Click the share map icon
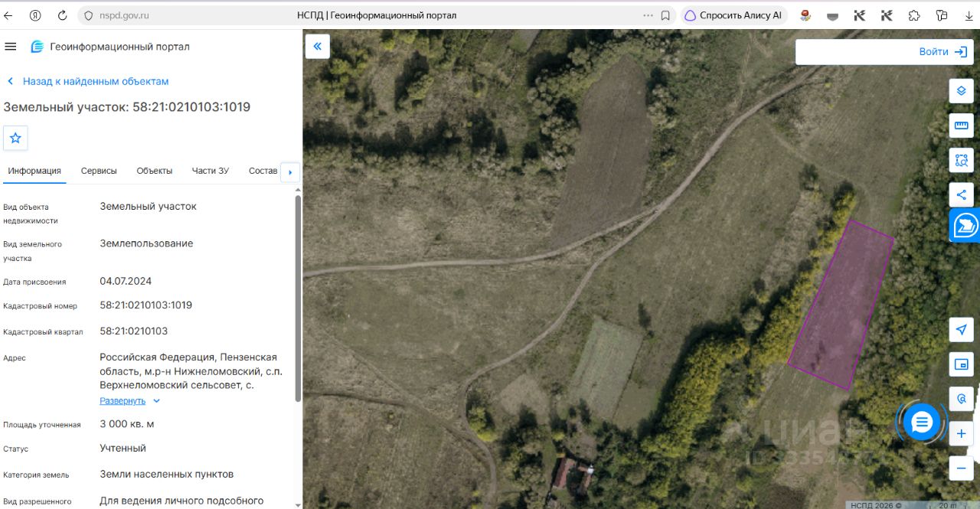This screenshot has height=509, width=980. click(962, 194)
